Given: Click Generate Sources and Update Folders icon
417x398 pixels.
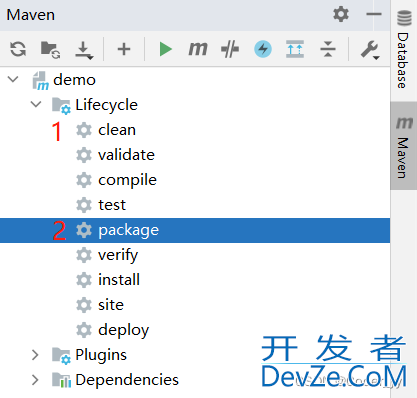Looking at the screenshot, I should (x=50, y=50).
